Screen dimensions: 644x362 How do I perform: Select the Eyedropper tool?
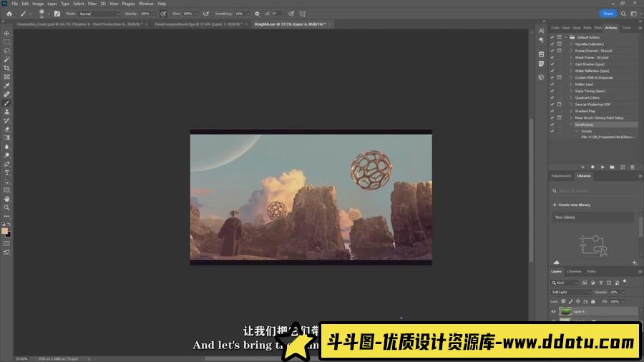6,86
